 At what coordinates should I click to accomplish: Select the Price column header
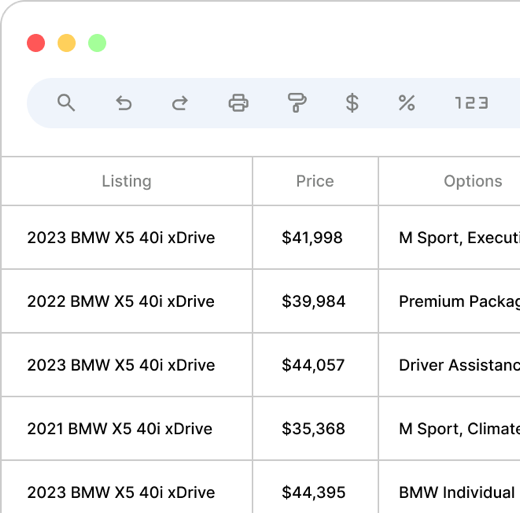tap(315, 181)
